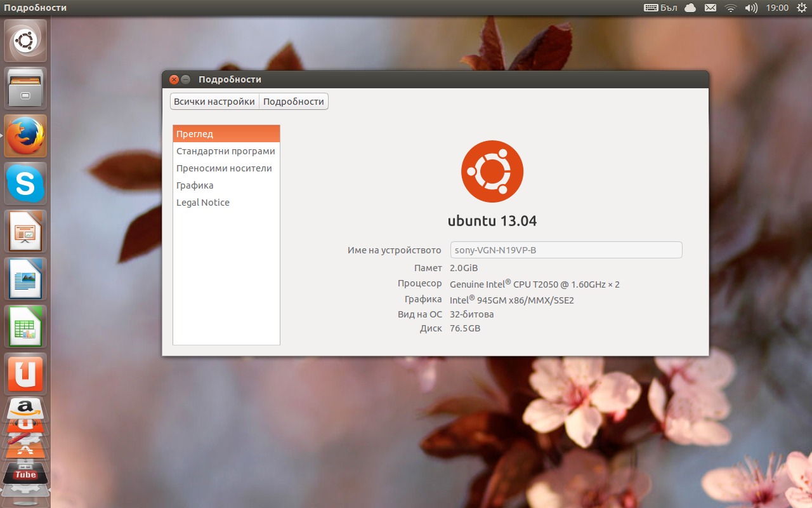This screenshot has width=812, height=508.
Task: Open LibreOffice Writer document app
Action: [x=25, y=279]
